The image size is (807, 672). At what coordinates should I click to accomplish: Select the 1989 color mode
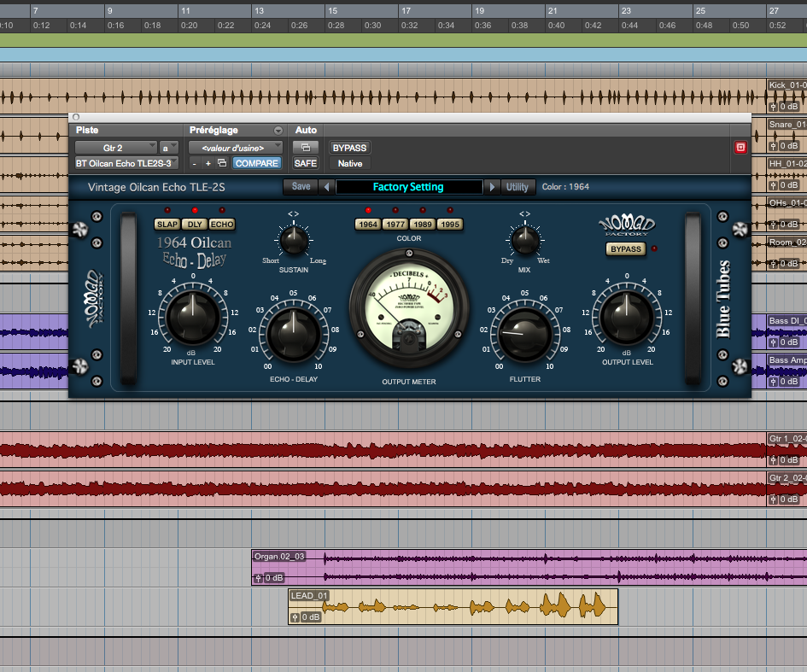pos(423,225)
